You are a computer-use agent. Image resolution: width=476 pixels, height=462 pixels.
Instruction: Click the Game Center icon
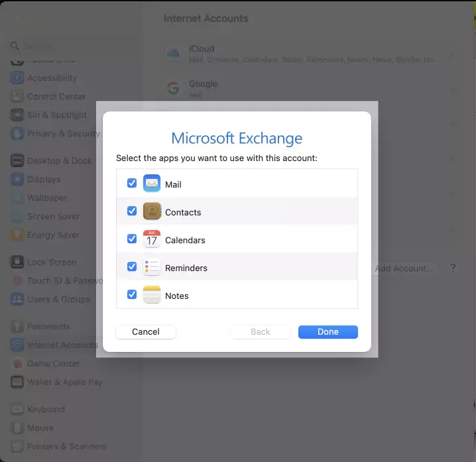(17, 363)
